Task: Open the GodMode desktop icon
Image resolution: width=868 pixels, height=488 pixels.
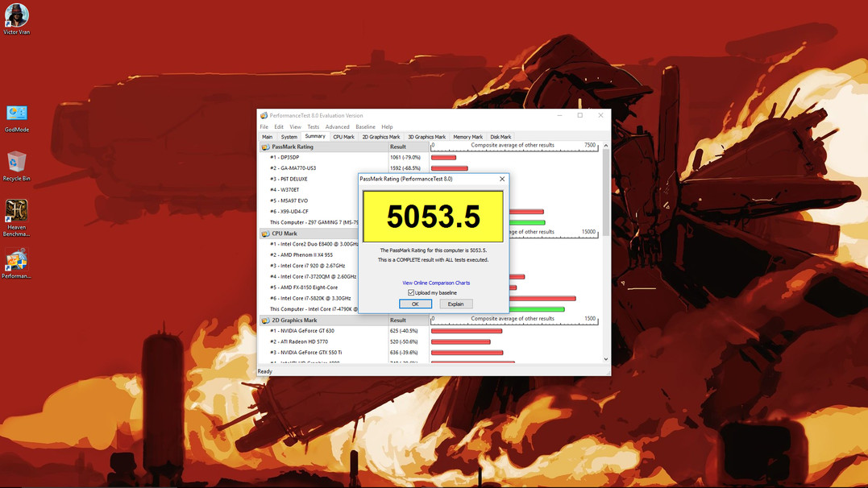Action: coord(17,118)
